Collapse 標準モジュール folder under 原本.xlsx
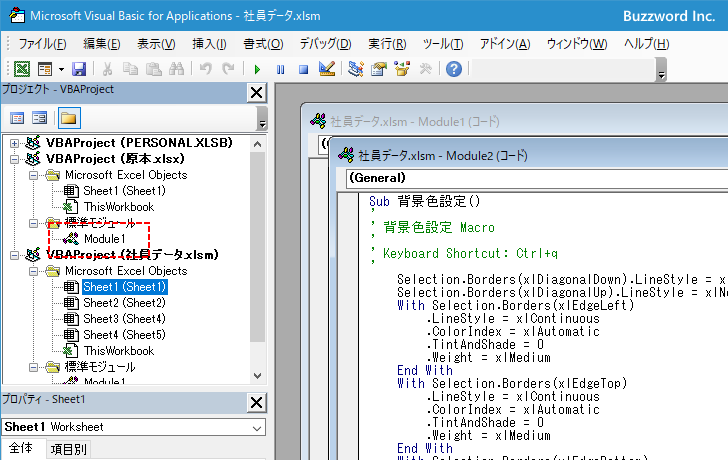 tap(33, 223)
